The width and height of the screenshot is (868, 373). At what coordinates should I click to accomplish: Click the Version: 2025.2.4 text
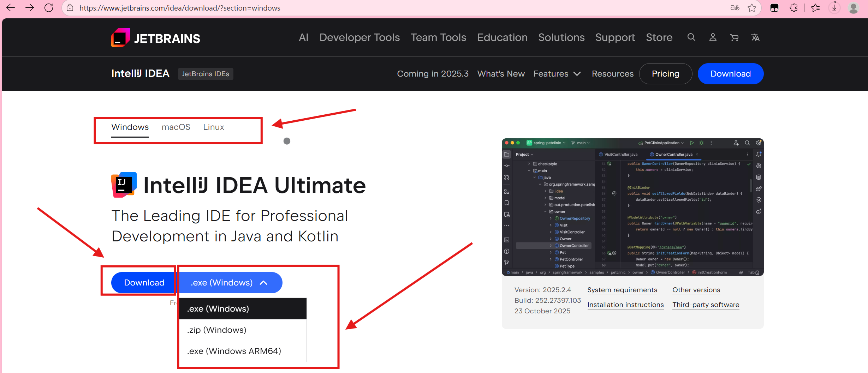[543, 290]
